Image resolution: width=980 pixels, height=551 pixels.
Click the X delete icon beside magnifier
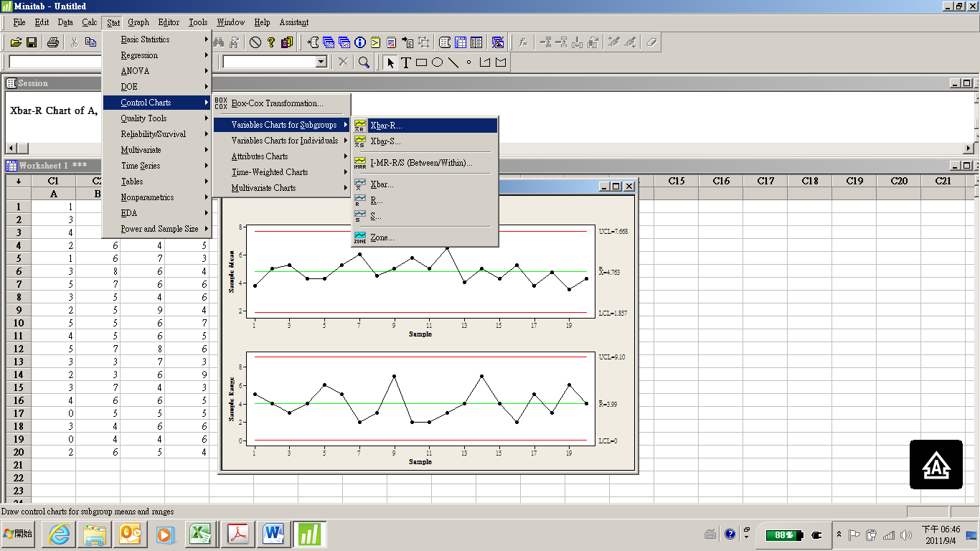344,62
